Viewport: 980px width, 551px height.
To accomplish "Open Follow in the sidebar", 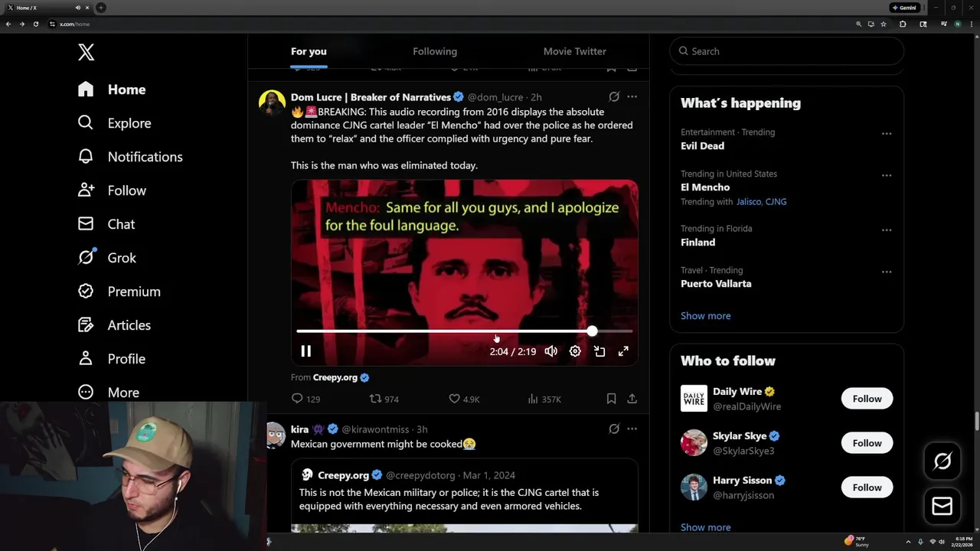I will pyautogui.click(x=112, y=191).
